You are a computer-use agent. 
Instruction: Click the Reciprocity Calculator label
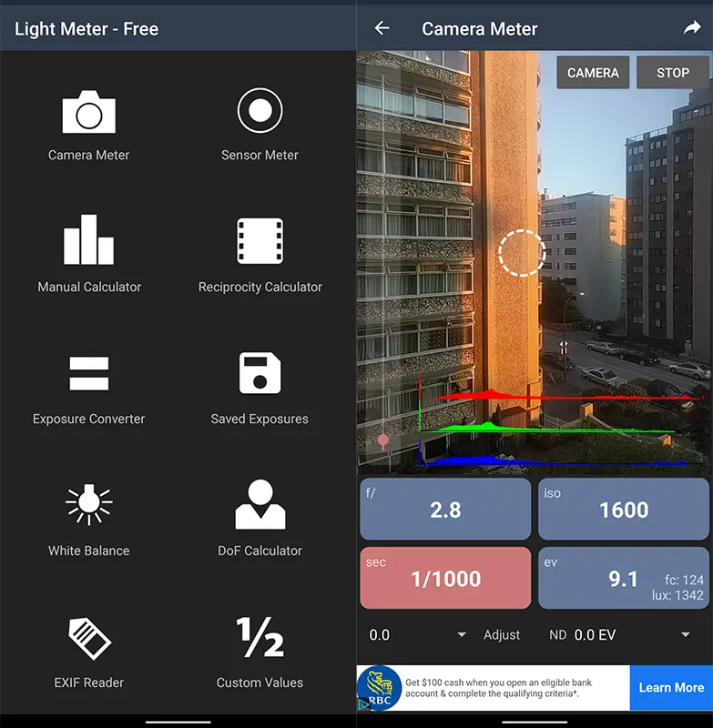(x=260, y=288)
